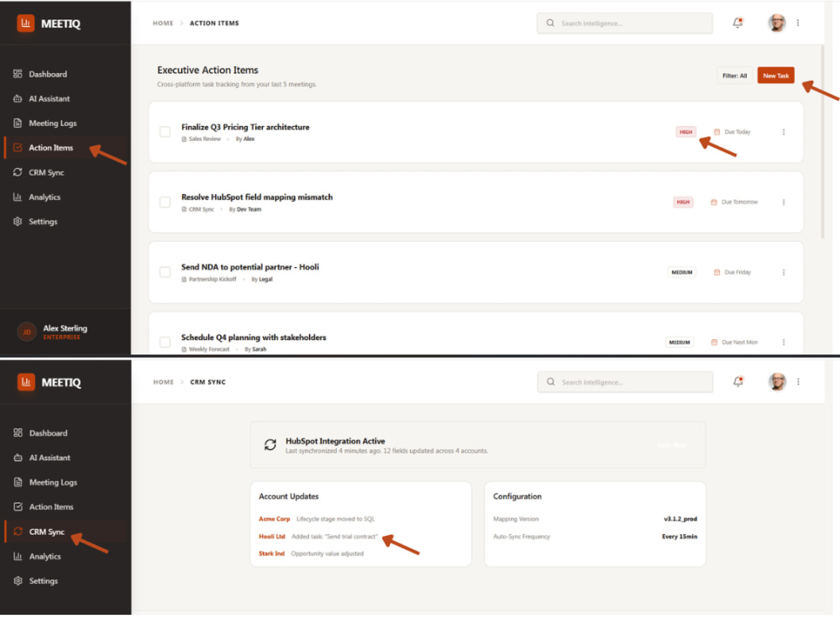Open the Hooli Ltd account update
Viewport: 840px width, 629px height.
318,537
